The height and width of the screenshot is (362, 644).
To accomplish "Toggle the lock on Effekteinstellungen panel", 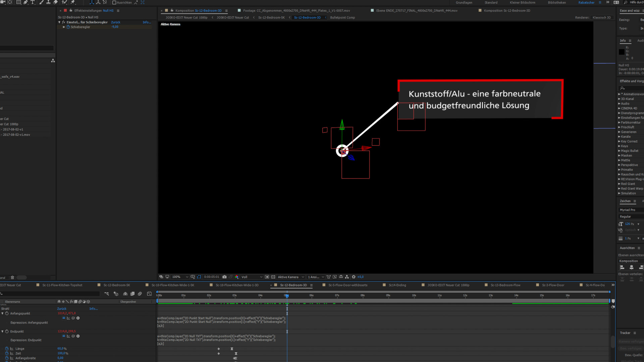I will 71,10.
